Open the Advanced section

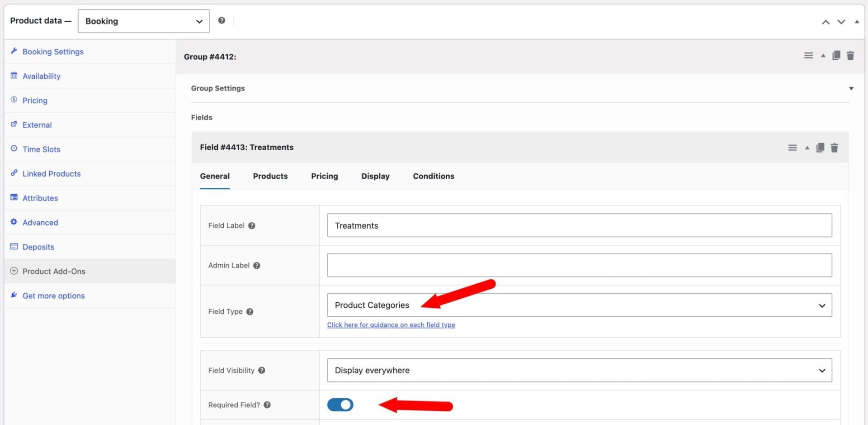pos(40,223)
